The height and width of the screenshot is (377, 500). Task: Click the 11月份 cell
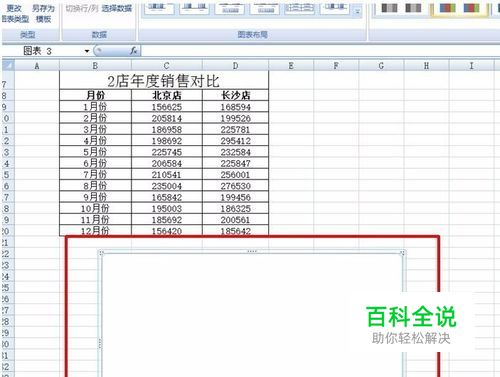pos(95,220)
